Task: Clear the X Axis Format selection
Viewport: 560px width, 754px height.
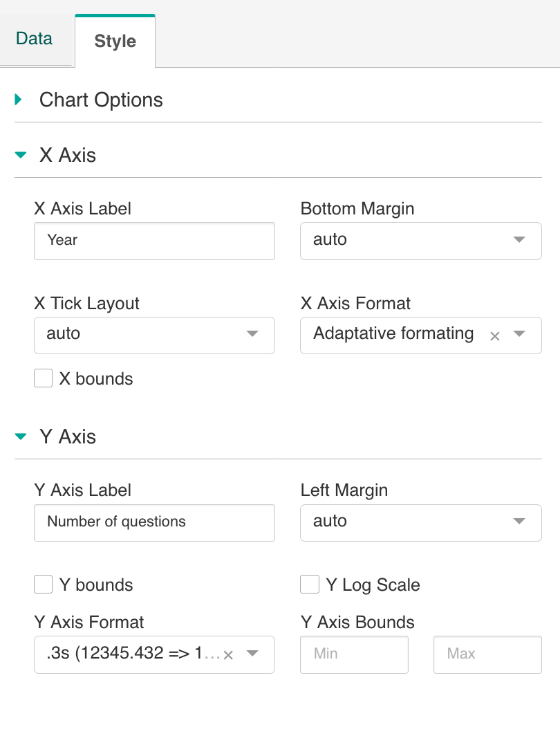Action: (x=494, y=336)
